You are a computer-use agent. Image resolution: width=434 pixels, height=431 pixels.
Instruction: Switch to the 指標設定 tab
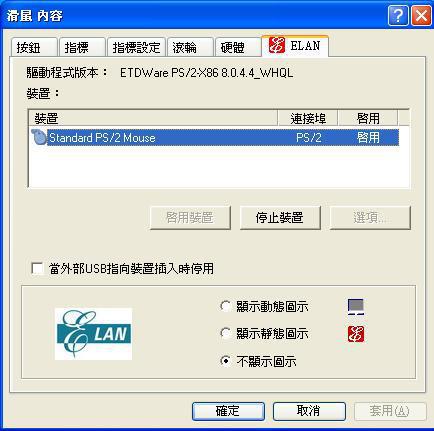[136, 47]
